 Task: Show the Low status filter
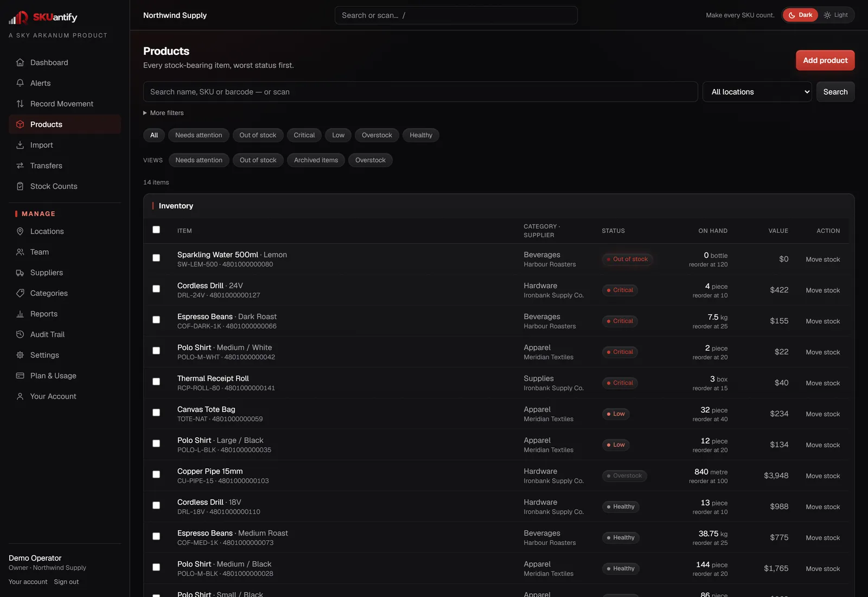(x=338, y=135)
